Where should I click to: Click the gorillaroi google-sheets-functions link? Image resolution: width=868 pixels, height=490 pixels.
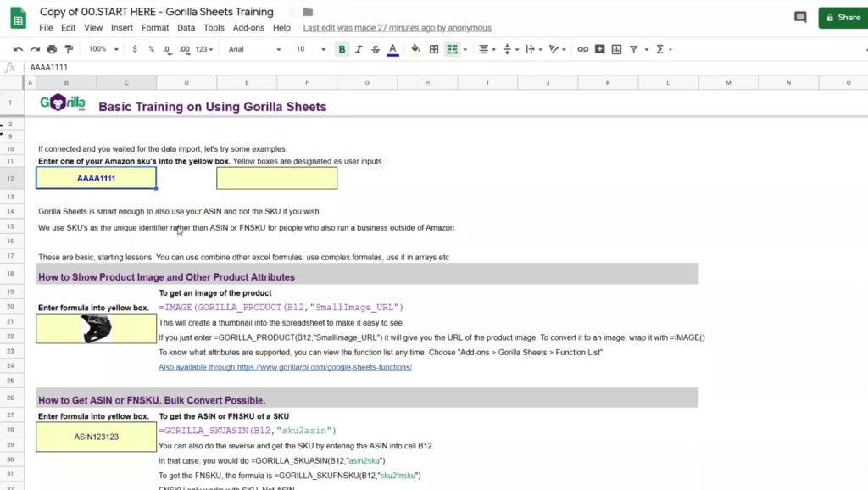[285, 367]
